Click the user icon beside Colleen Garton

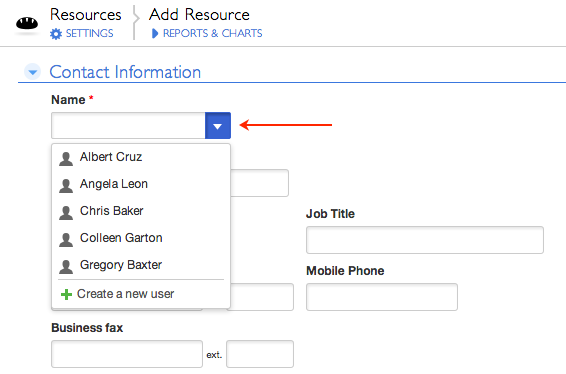pyautogui.click(x=66, y=240)
